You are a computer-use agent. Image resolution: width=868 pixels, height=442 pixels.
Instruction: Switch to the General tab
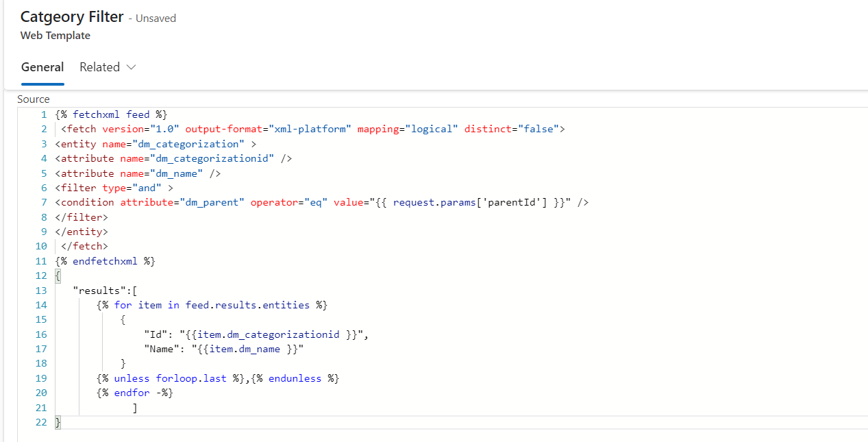tap(42, 67)
